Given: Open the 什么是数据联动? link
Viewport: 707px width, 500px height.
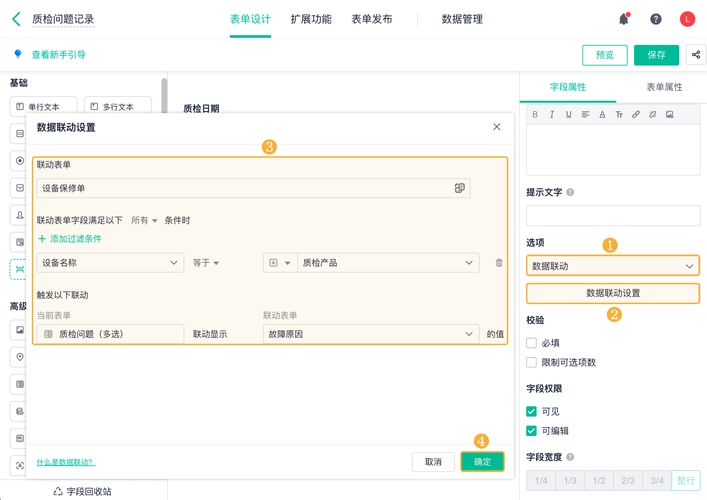Looking at the screenshot, I should (x=66, y=462).
